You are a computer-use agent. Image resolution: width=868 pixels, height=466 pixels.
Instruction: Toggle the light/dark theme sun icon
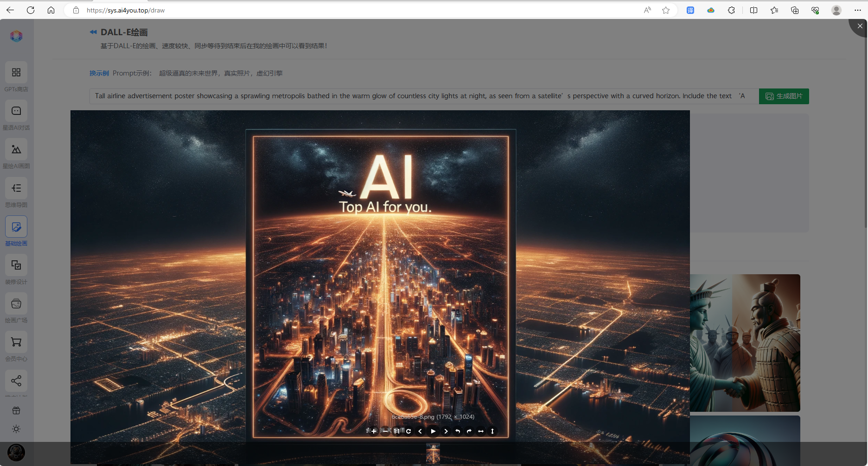point(16,429)
